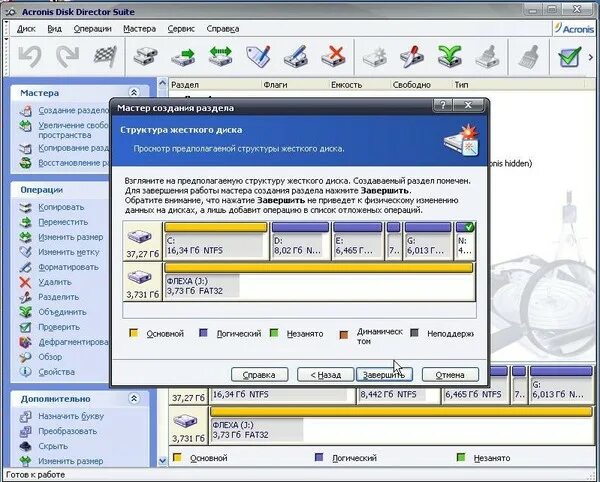Open the Сервис menu
This screenshot has width=600, height=482.
(181, 29)
